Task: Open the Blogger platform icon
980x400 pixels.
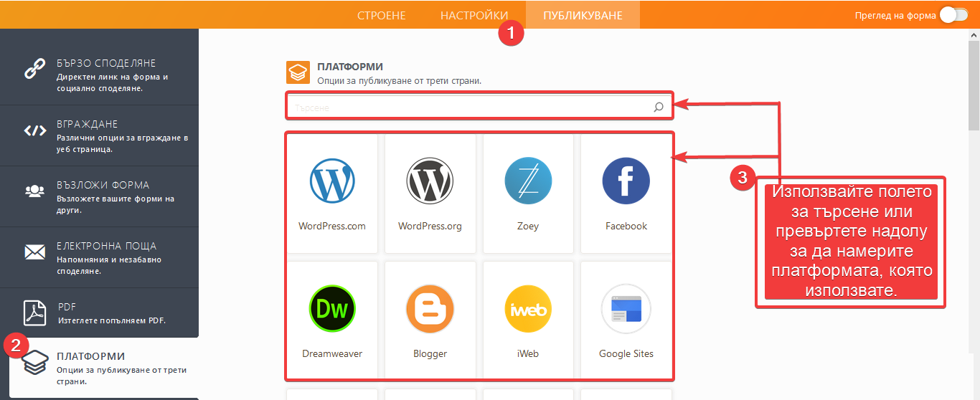Action: pyautogui.click(x=430, y=308)
